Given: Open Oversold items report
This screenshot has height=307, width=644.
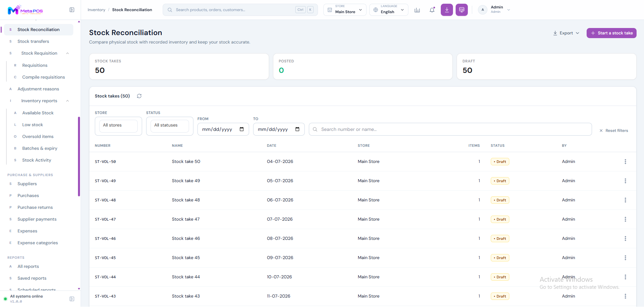Looking at the screenshot, I should [38, 137].
